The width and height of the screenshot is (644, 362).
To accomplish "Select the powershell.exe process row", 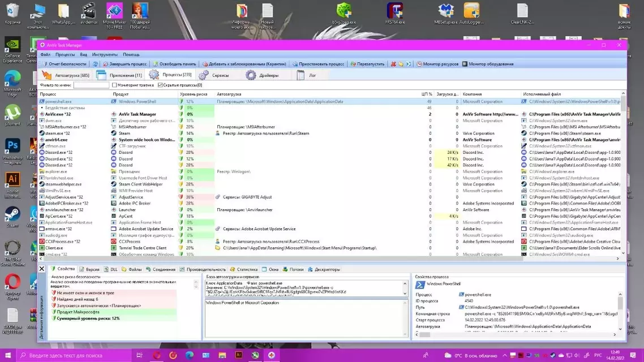I will coord(330,101).
